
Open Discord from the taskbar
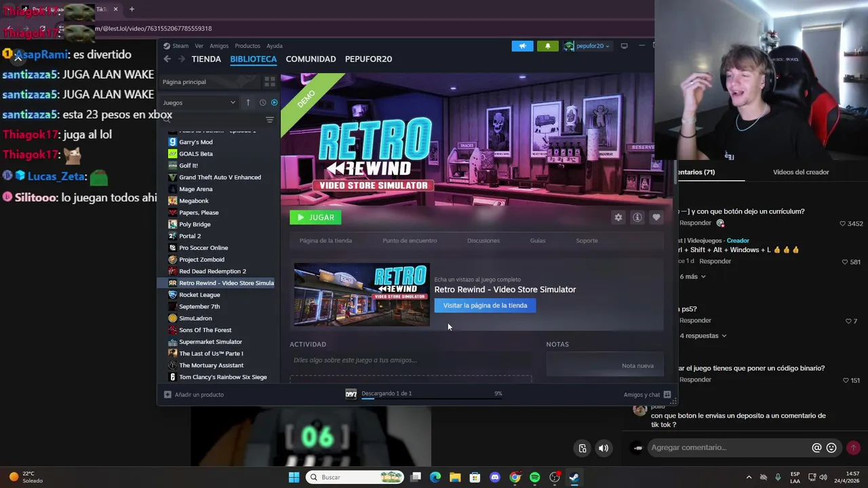tap(495, 477)
